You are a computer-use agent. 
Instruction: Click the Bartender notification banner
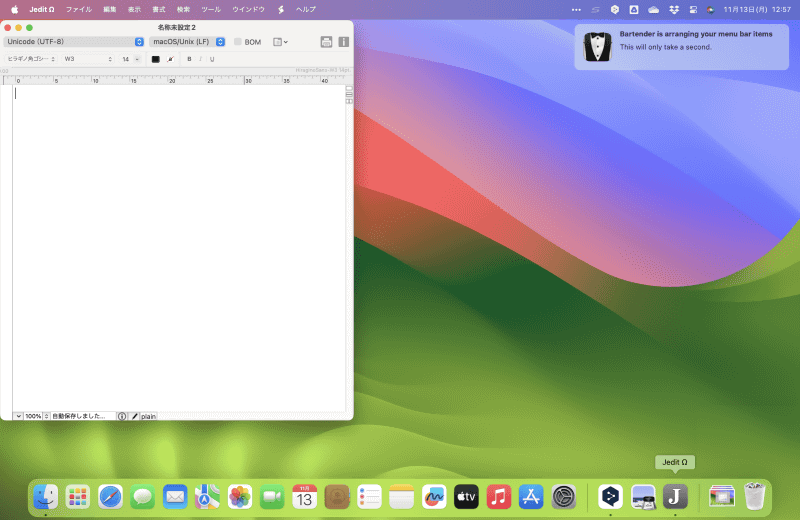tap(682, 47)
